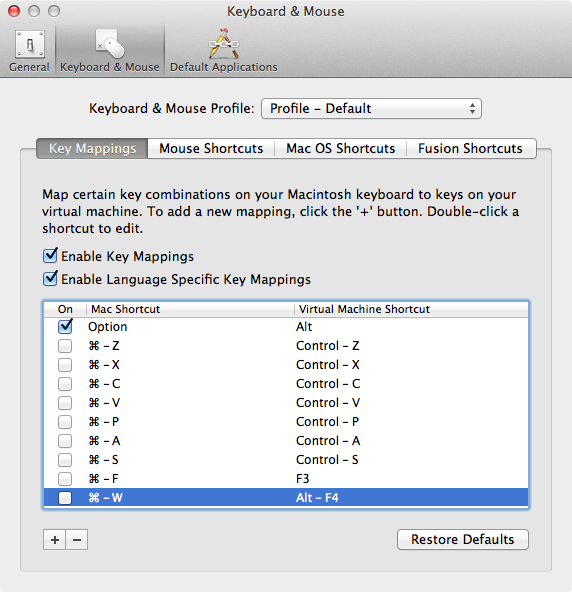Enable the ⌘-S mapping checkbox
This screenshot has width=572, height=592.
pos(65,460)
